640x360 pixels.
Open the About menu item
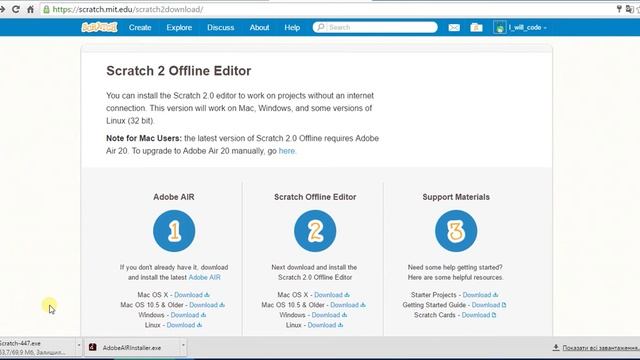tap(260, 27)
